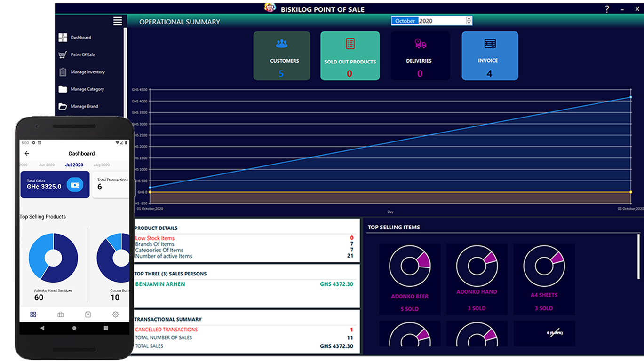Click the Dashboard sidebar icon
The image size is (644, 361).
click(63, 38)
